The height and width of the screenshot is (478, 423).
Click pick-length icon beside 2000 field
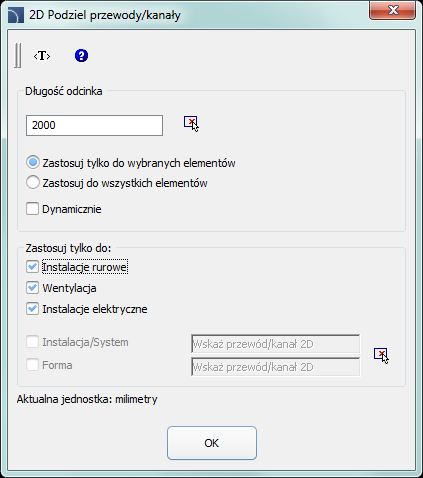pyautogui.click(x=191, y=124)
